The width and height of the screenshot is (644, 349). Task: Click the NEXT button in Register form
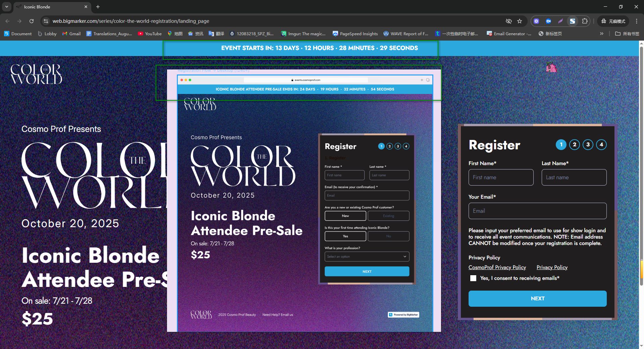click(x=538, y=299)
